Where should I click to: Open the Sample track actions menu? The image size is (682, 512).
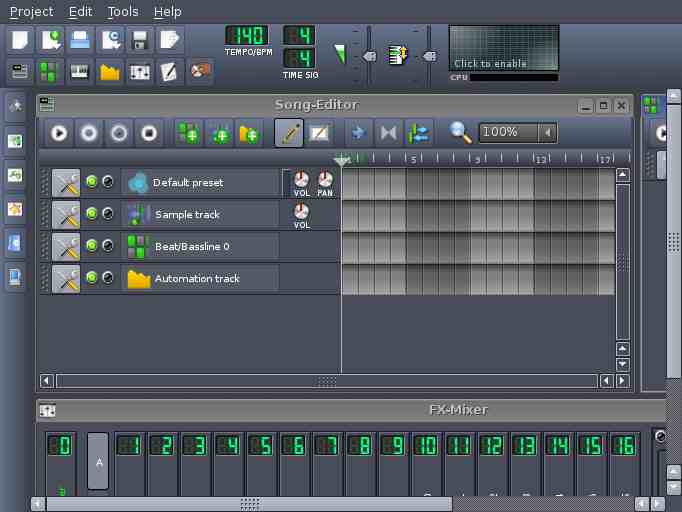coord(66,214)
